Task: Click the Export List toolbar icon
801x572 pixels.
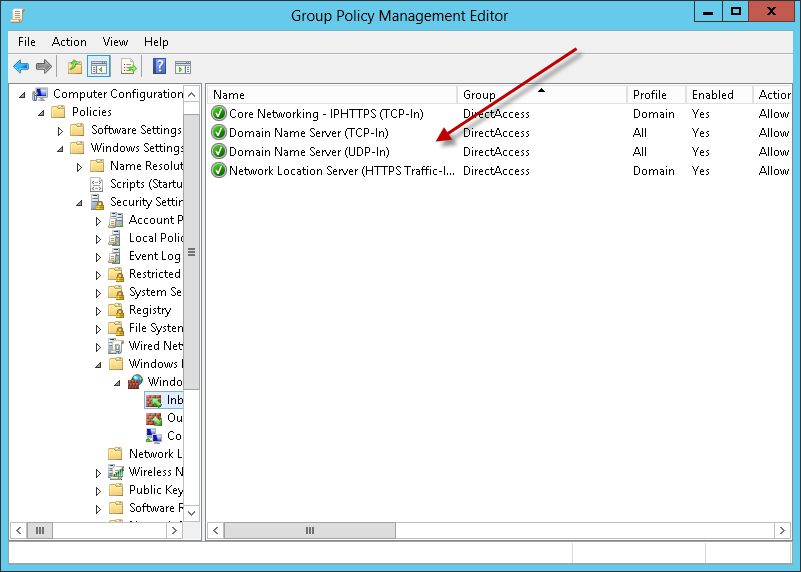Action: (128, 67)
